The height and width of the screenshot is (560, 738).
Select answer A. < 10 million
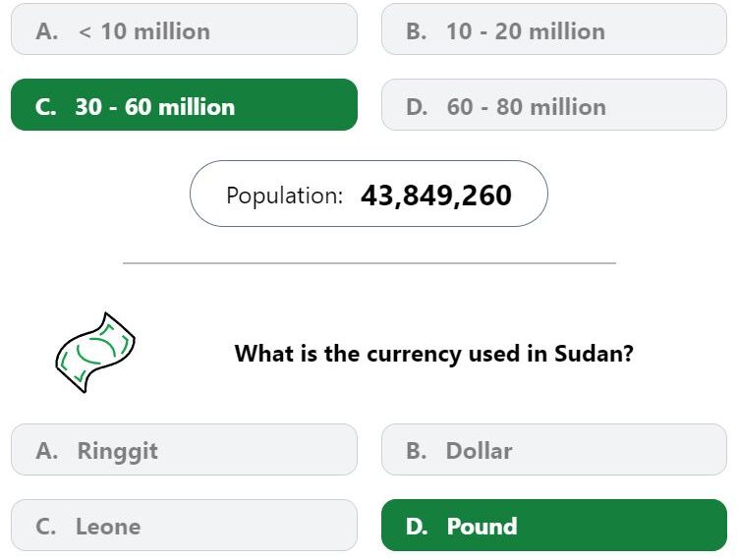tap(184, 29)
